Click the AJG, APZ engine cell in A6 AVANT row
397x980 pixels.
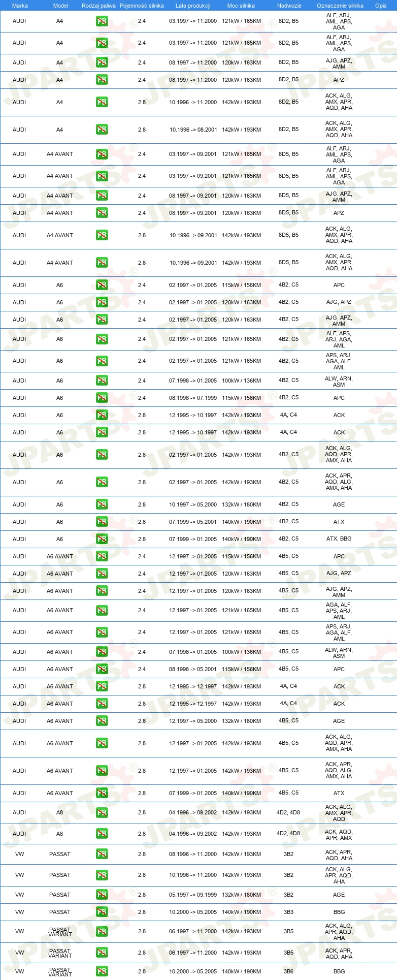pyautogui.click(x=339, y=574)
